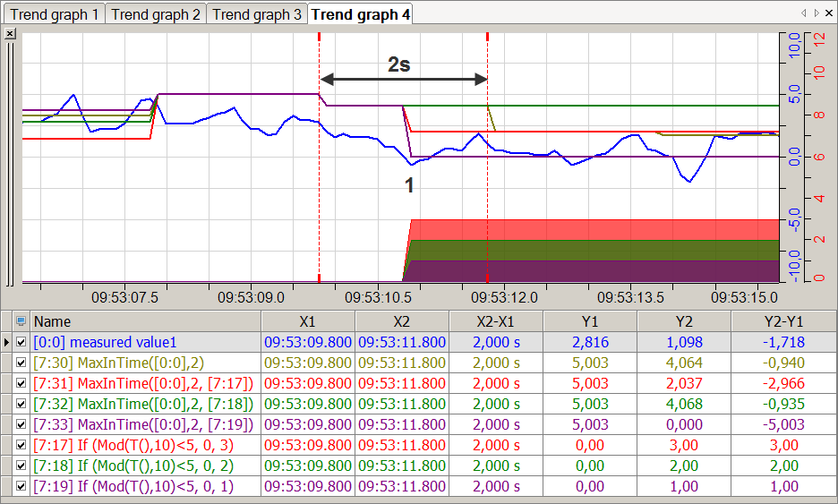The width and height of the screenshot is (838, 504).
Task: Click the small X close button above graph
Action: (x=10, y=33)
